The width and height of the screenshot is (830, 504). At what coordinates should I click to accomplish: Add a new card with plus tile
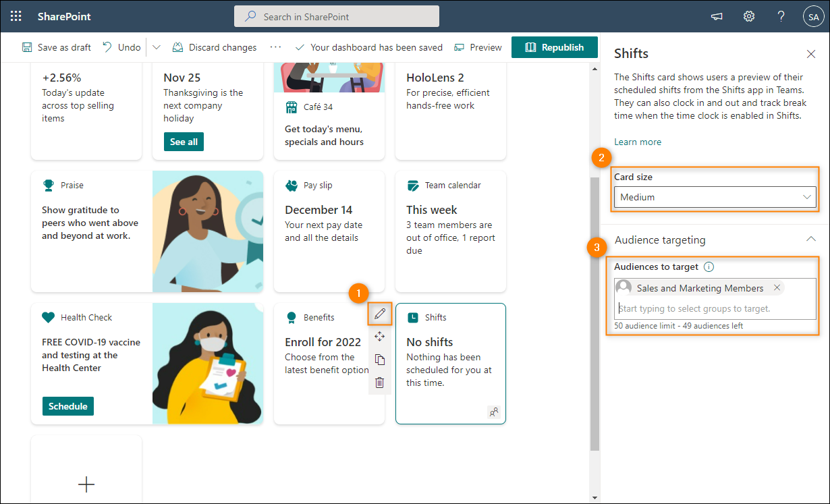pyautogui.click(x=86, y=484)
